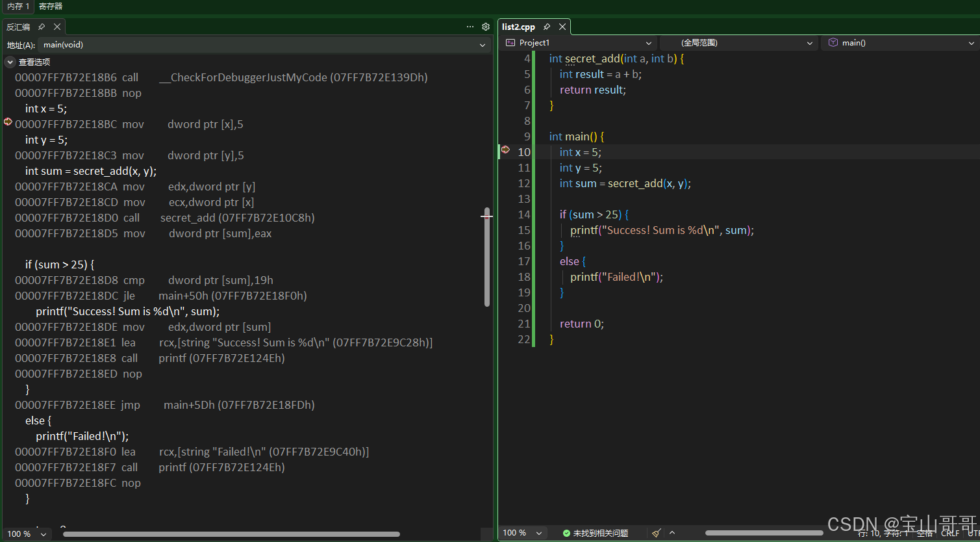The image size is (980, 542).
Task: Click the mov edx,dword ptr [y] instruction
Action: click(135, 187)
